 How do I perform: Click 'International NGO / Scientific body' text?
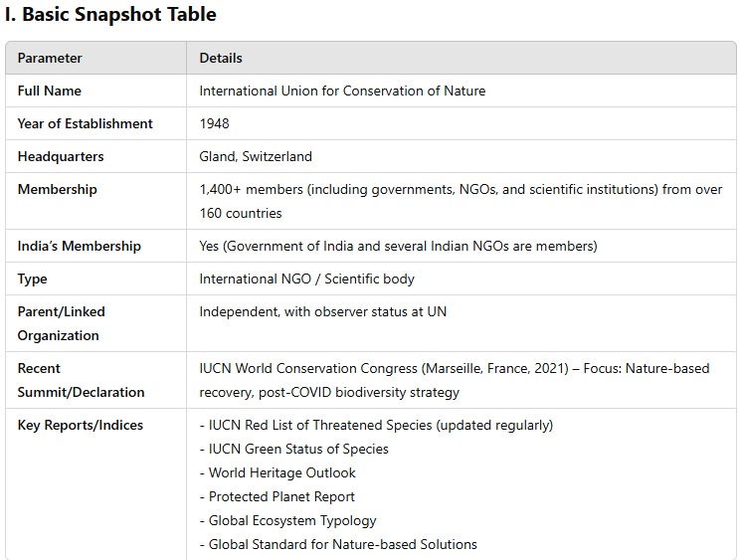(x=306, y=280)
